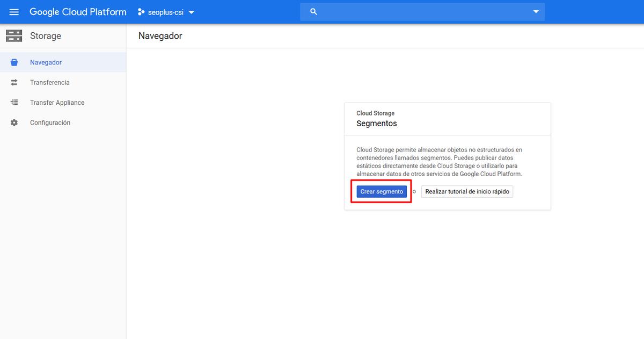The width and height of the screenshot is (644, 339).
Task: Click the Configuración gear icon
Action: pyautogui.click(x=14, y=123)
